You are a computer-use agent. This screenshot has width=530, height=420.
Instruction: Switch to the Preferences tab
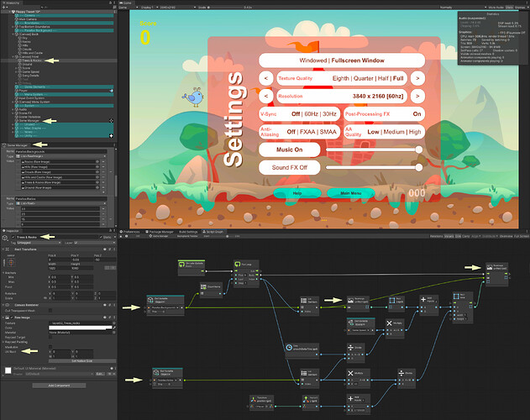point(130,232)
